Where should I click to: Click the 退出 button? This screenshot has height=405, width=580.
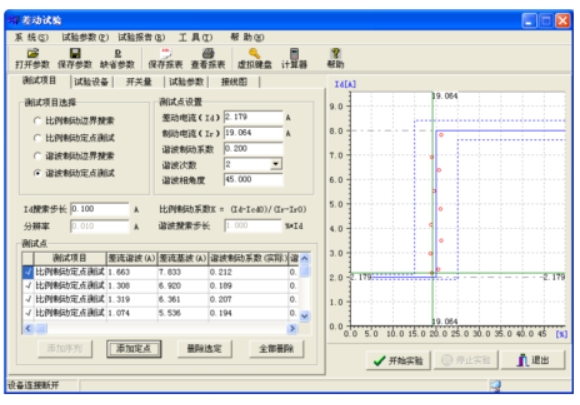coord(533,360)
